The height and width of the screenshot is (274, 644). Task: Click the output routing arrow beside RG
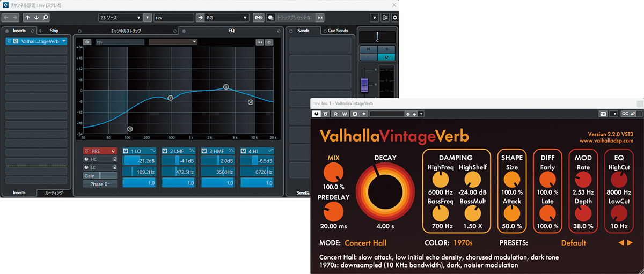(x=200, y=18)
